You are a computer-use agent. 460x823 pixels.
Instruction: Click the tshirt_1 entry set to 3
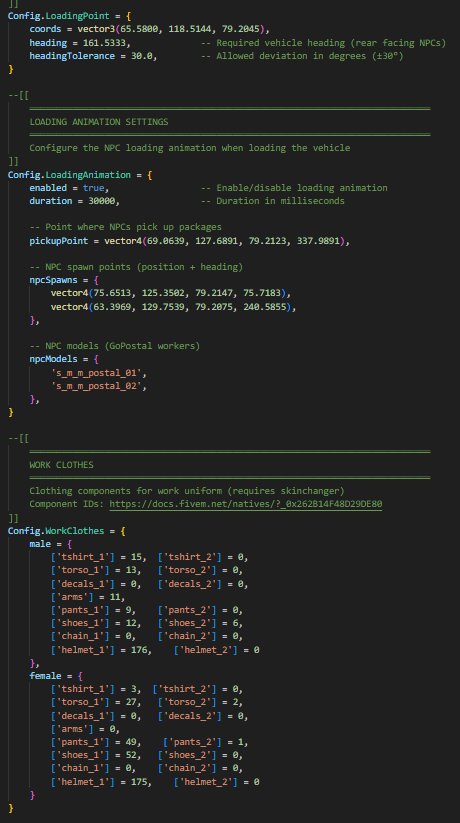coord(96,689)
